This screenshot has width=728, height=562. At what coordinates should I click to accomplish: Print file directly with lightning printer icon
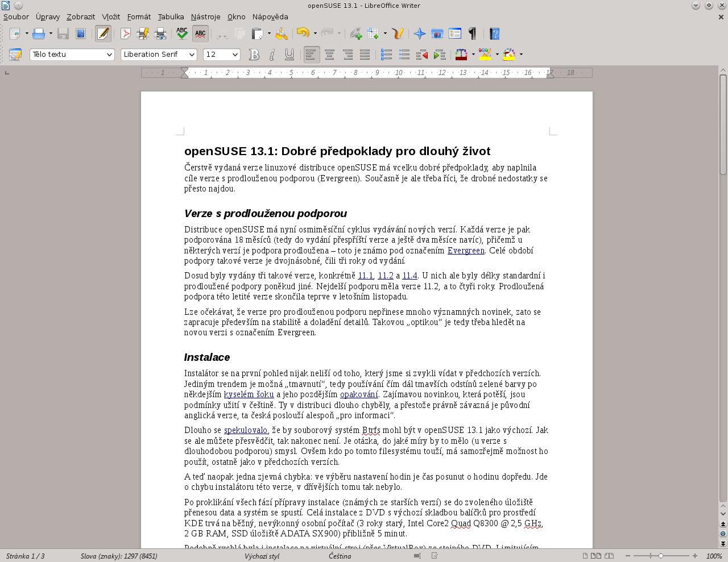click(x=143, y=34)
